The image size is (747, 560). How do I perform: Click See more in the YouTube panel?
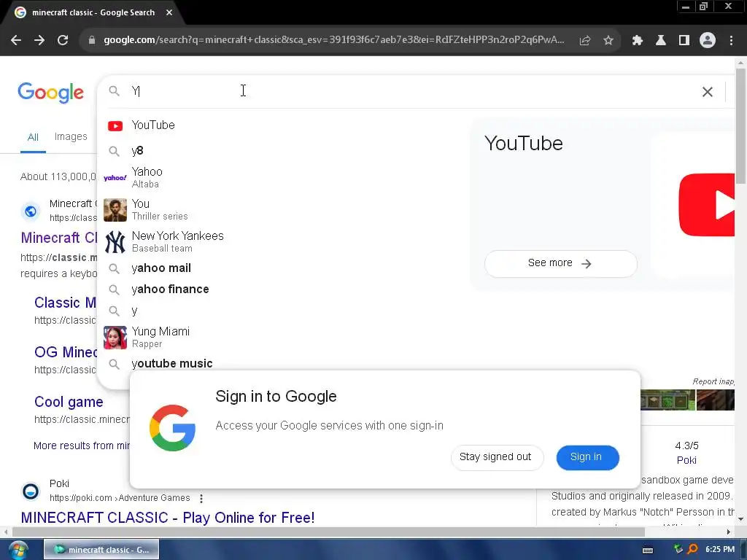point(560,263)
